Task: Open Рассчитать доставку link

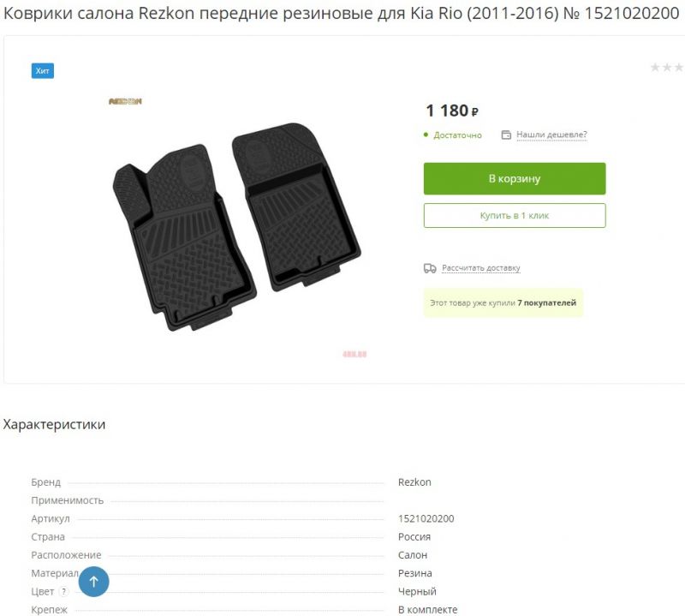Action: click(481, 267)
